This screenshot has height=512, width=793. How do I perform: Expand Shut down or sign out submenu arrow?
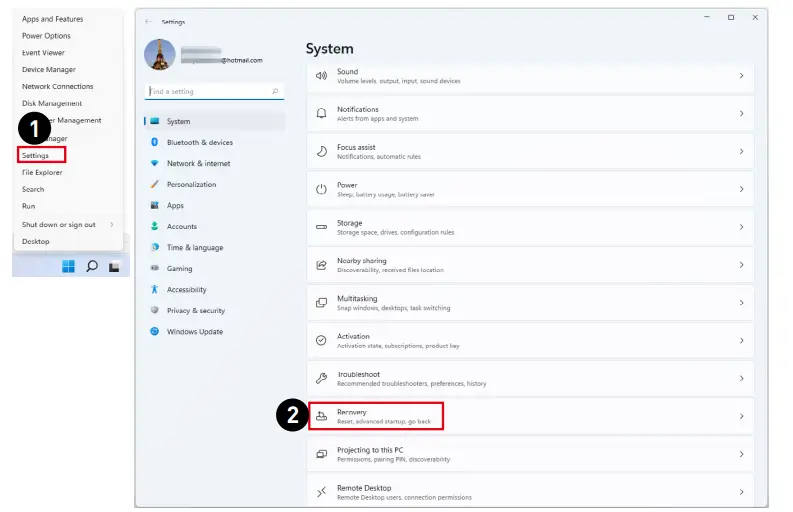(111, 225)
